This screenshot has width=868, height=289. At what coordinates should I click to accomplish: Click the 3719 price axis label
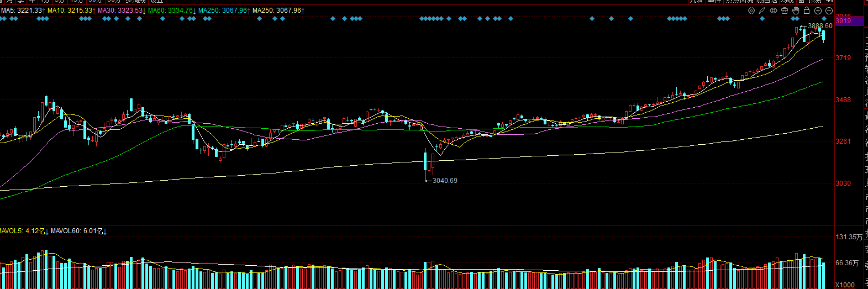(843, 58)
